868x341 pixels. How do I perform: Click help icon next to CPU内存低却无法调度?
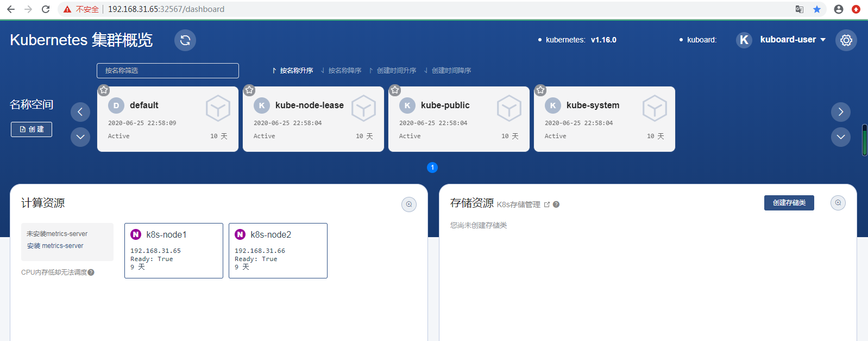coord(91,272)
